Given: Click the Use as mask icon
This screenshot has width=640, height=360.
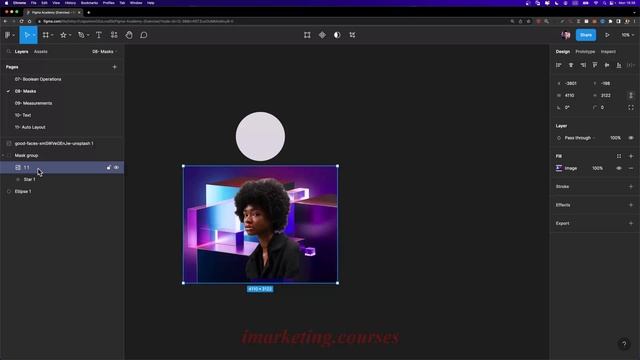Looking at the screenshot, I should [337, 35].
